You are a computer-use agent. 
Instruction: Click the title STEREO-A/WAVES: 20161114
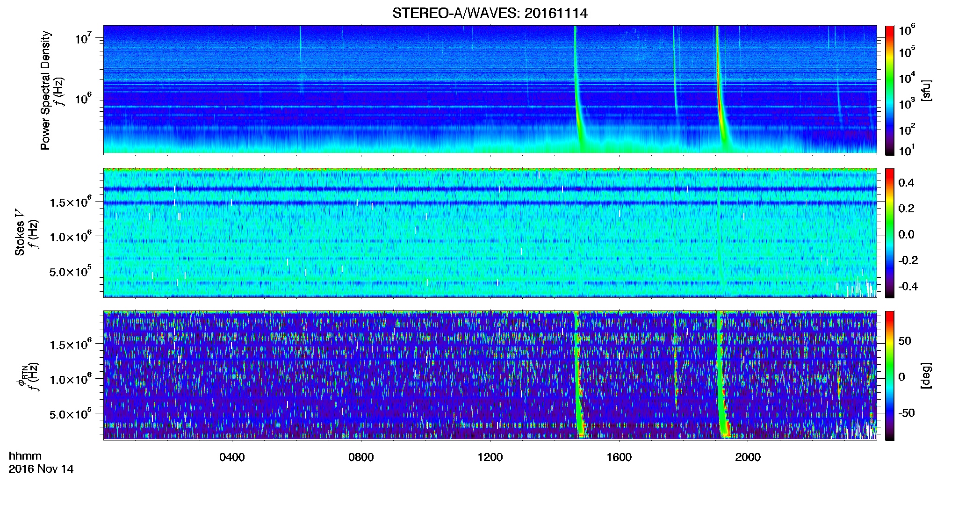point(490,13)
